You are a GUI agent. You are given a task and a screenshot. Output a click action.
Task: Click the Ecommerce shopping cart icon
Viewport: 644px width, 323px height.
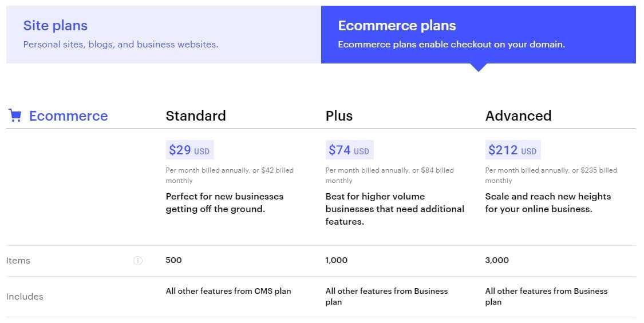coord(15,115)
